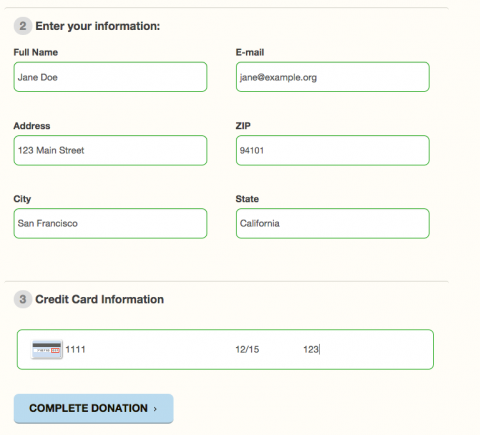
Task: Click the credit card icon
Action: (x=47, y=349)
